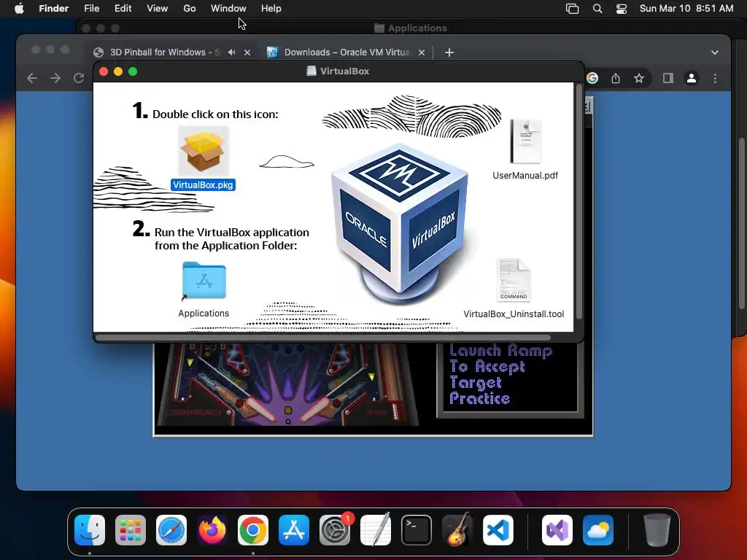
Task: Click Chrome's reload page button
Action: click(79, 78)
